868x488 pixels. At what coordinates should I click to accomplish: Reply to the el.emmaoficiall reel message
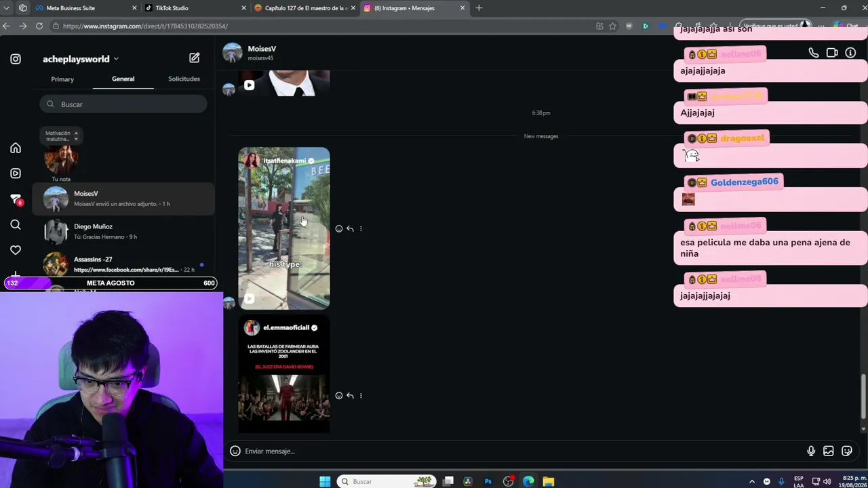(350, 396)
